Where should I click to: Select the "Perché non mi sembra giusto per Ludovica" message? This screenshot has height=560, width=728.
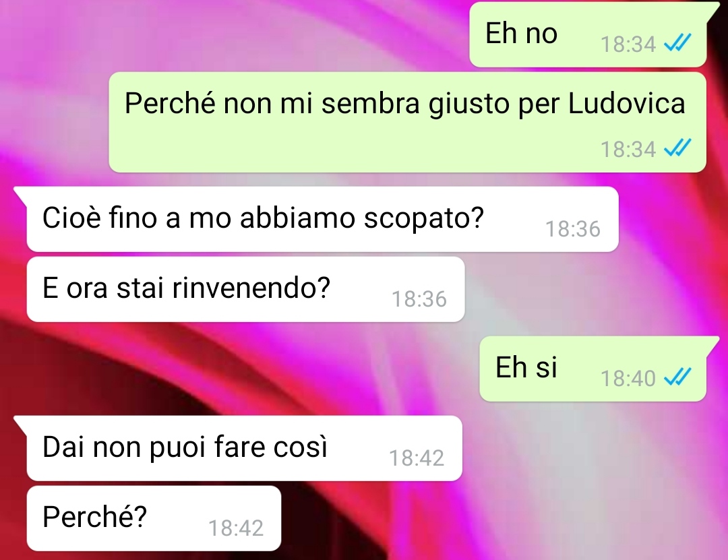(x=407, y=122)
